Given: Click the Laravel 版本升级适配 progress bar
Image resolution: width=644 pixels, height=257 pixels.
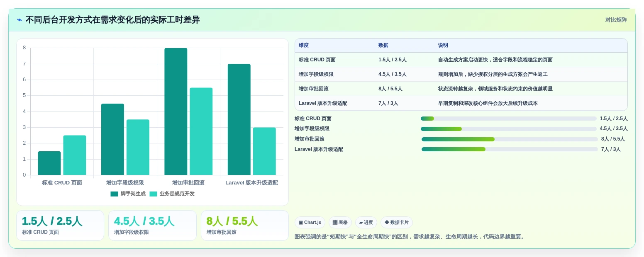Looking at the screenshot, I should 510,149.
